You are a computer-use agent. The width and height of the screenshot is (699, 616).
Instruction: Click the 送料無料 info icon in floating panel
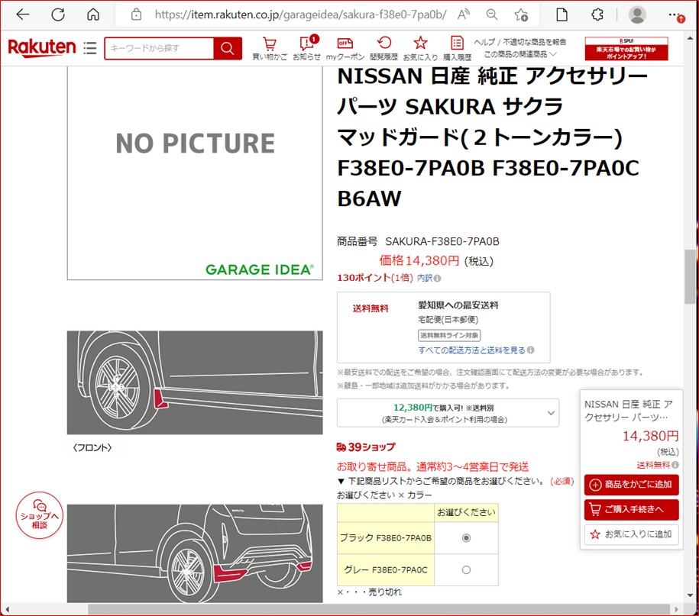pyautogui.click(x=675, y=465)
